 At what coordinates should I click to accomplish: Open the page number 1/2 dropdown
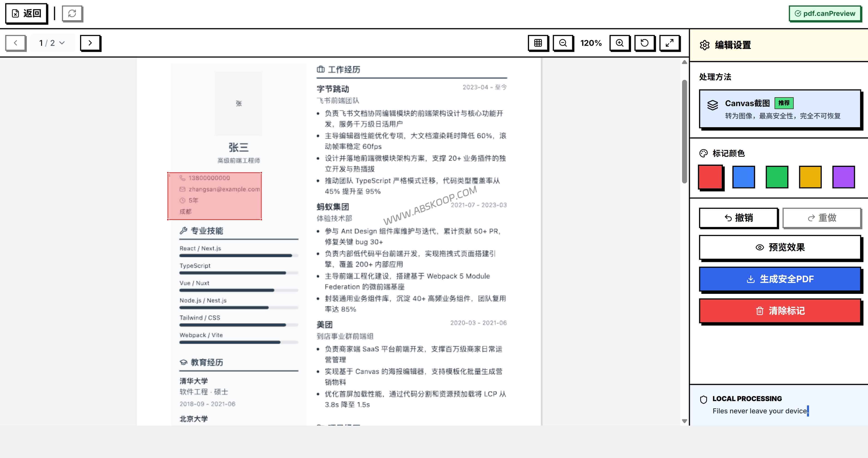tap(52, 43)
